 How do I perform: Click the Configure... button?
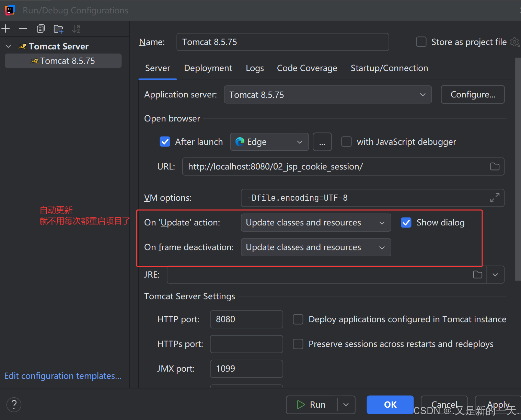(x=473, y=94)
